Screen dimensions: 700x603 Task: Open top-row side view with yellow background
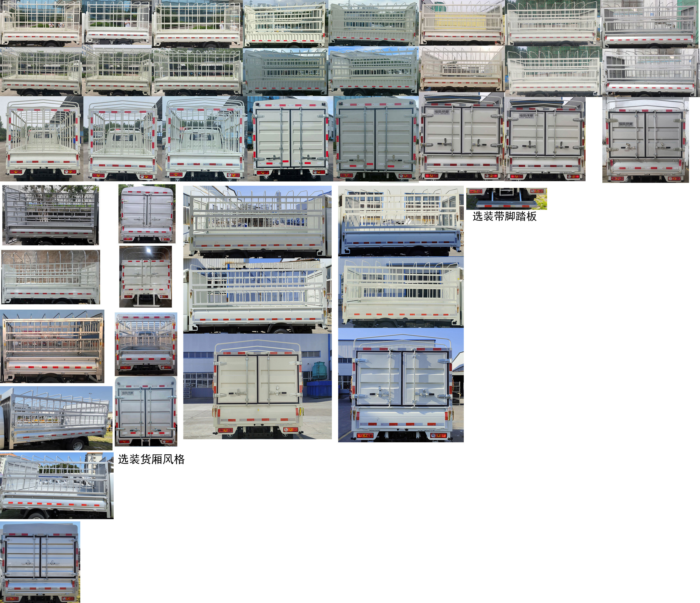tap(462, 23)
